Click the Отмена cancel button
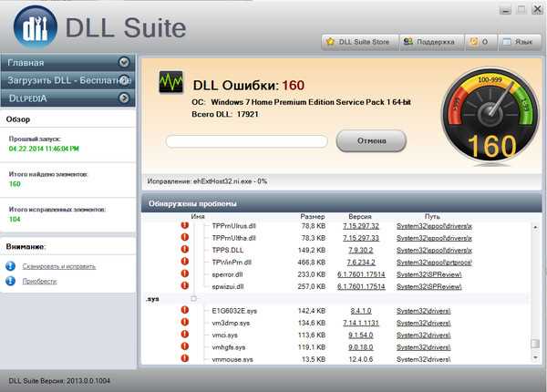The height and width of the screenshot is (392, 547). point(371,141)
